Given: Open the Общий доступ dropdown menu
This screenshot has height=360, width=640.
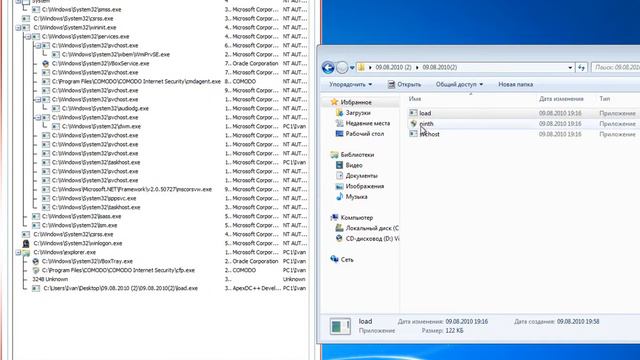Looking at the screenshot, I should [x=459, y=84].
